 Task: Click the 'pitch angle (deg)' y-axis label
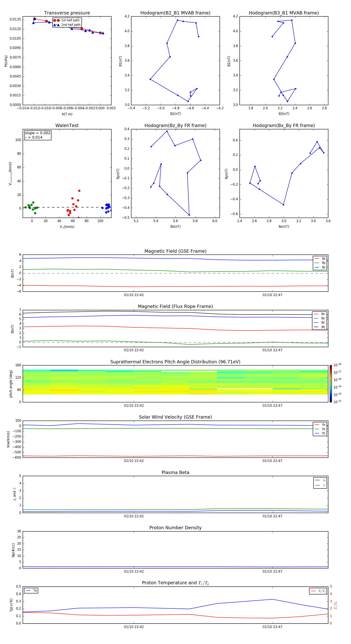[x=11, y=384]
